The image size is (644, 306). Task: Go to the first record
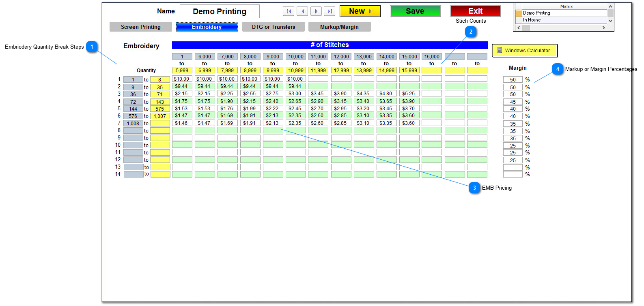(289, 11)
